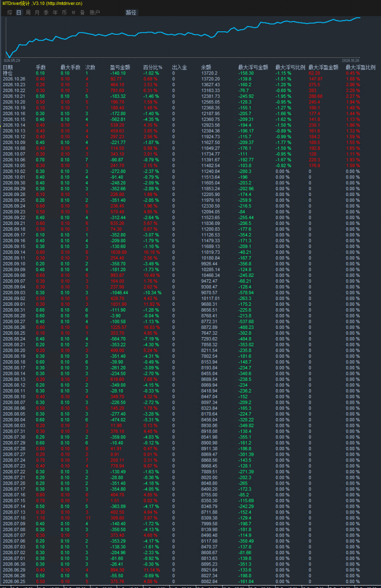381x588 pixels.
Task: Switch to the 账户 account tab
Action: [95, 12]
